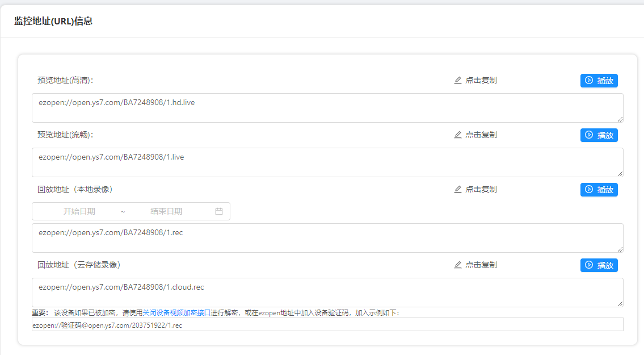The width and height of the screenshot is (644, 355).
Task: Select the 验证码 example address field
Action: (327, 324)
